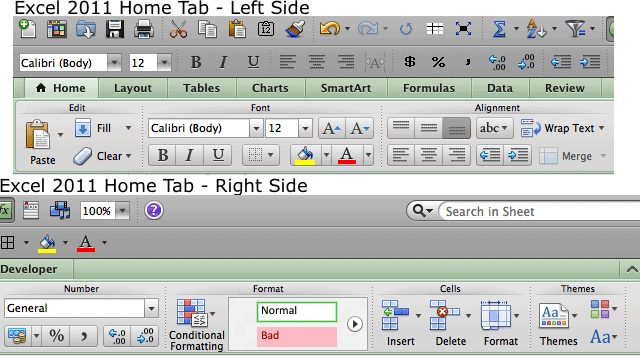Viewport: 640px width, 360px height.
Task: Open the Formulas tab
Action: [x=429, y=88]
